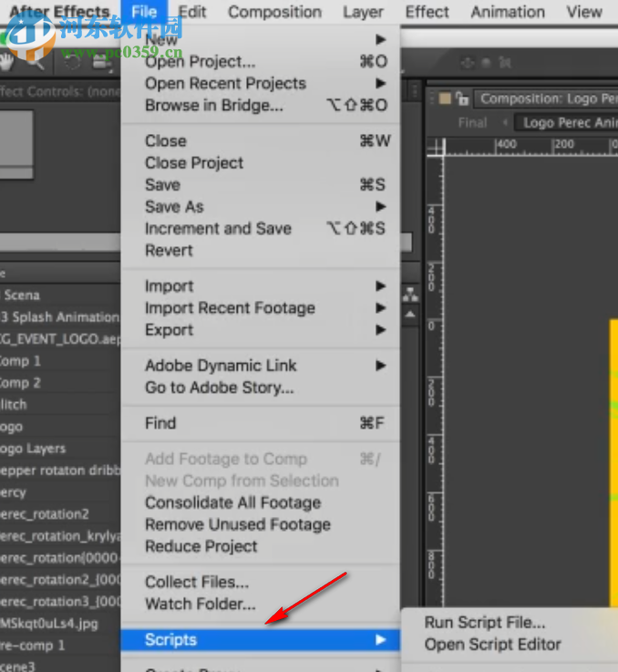Click the highlighted Scripts menu item
Image resolution: width=618 pixels, height=672 pixels.
pos(261,639)
